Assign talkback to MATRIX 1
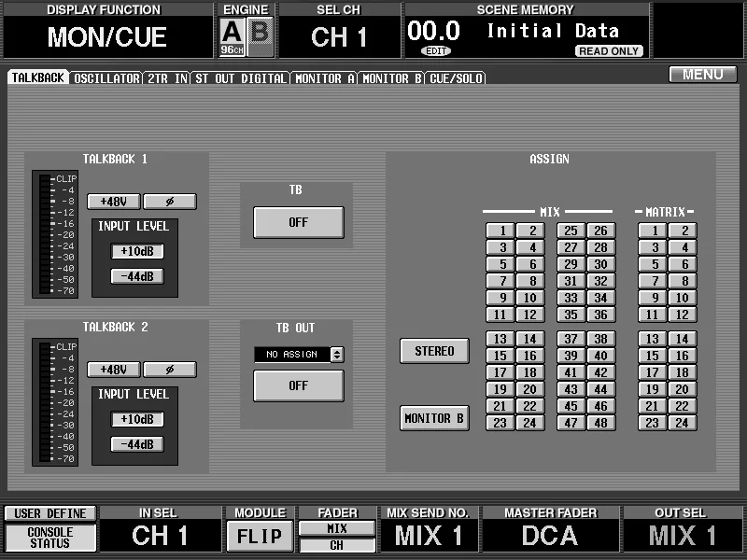The width and height of the screenshot is (747, 560). tap(652, 231)
